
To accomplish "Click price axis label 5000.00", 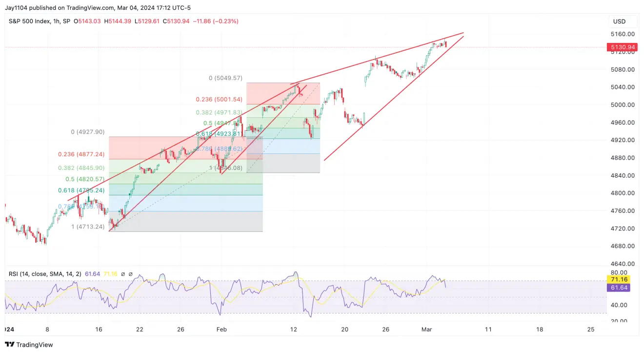I will tap(623, 104).
